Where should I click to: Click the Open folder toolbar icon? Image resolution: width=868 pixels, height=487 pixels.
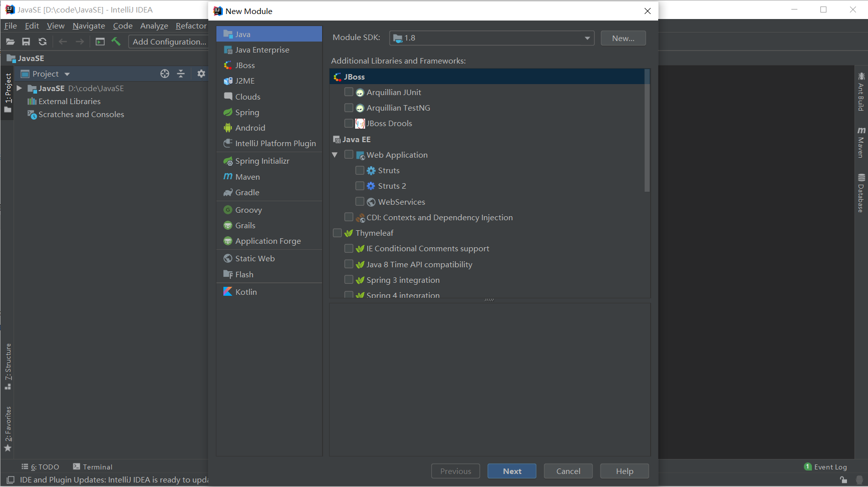click(x=10, y=42)
